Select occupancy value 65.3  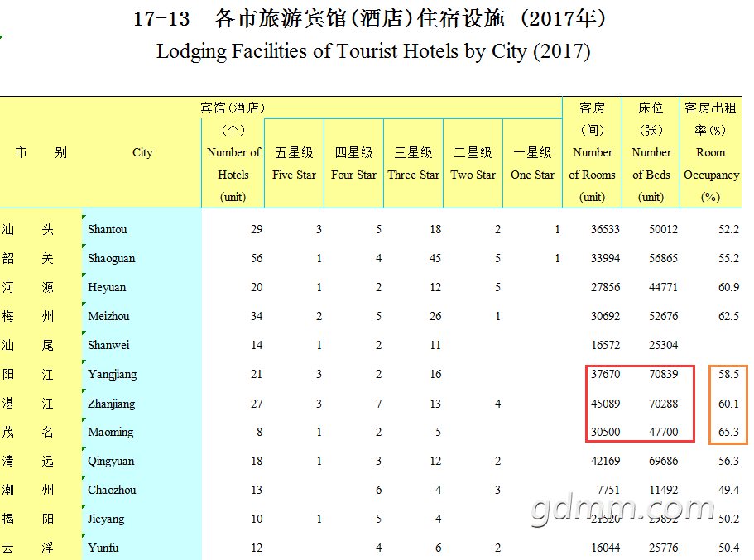click(728, 432)
